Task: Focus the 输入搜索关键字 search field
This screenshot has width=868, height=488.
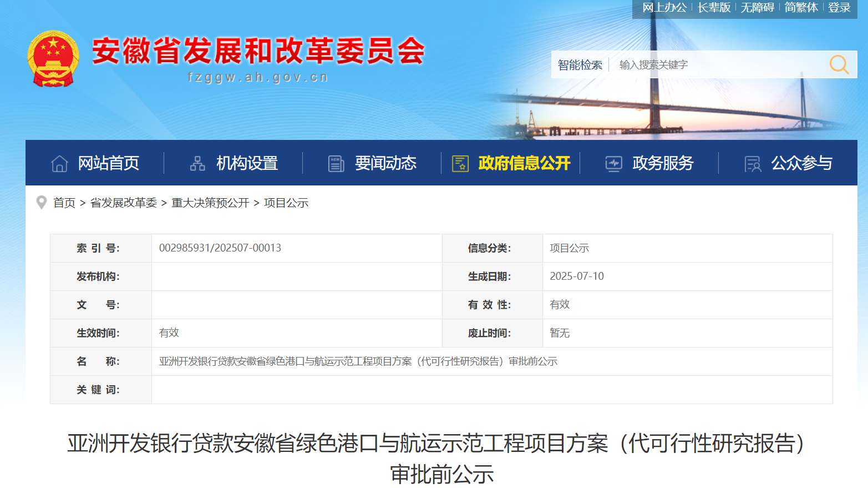Action: (x=718, y=65)
